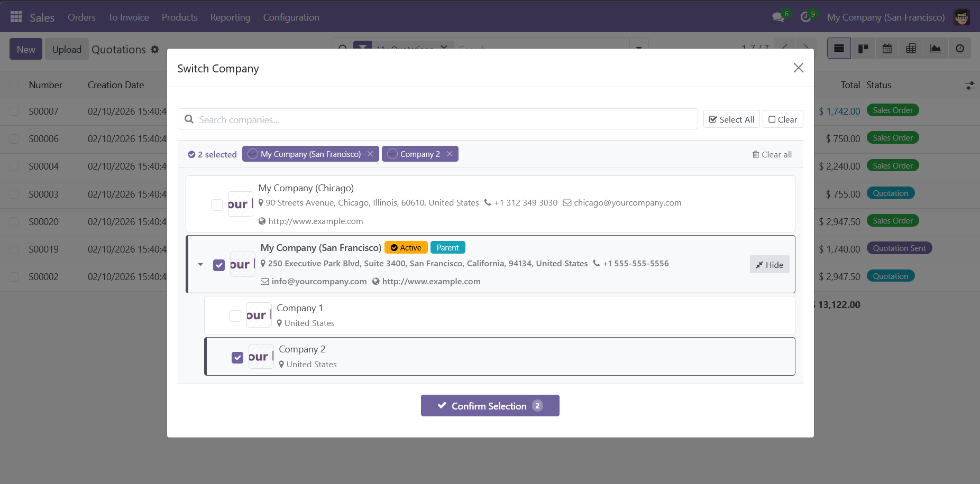Click the Hide button on San Francisco
This screenshot has width=980, height=484.
coord(770,265)
